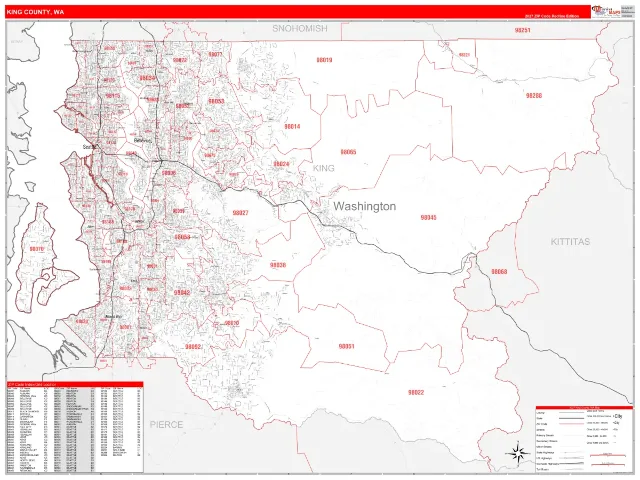Viewport: 640px width, 480px height.
Task: Click ZIP code 98052 label
Action: coord(182,106)
